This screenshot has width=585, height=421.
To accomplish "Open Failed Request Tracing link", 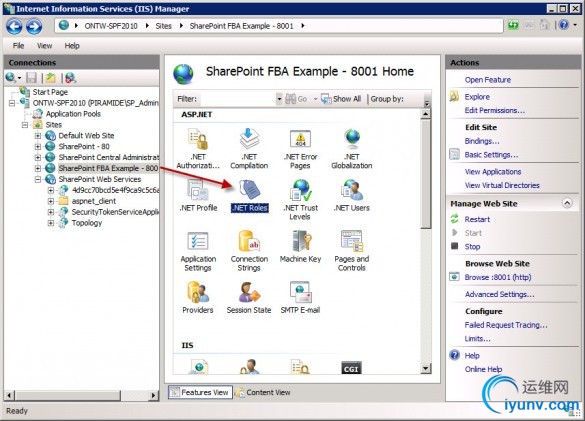I will click(x=506, y=325).
